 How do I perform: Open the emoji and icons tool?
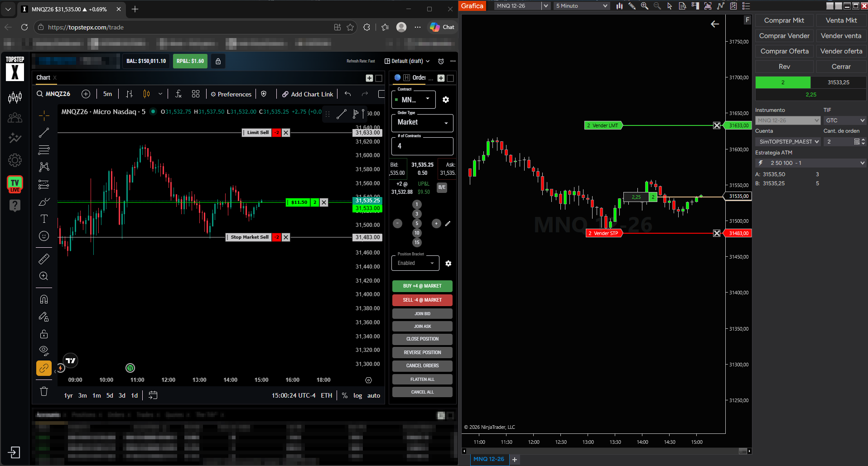click(44, 236)
